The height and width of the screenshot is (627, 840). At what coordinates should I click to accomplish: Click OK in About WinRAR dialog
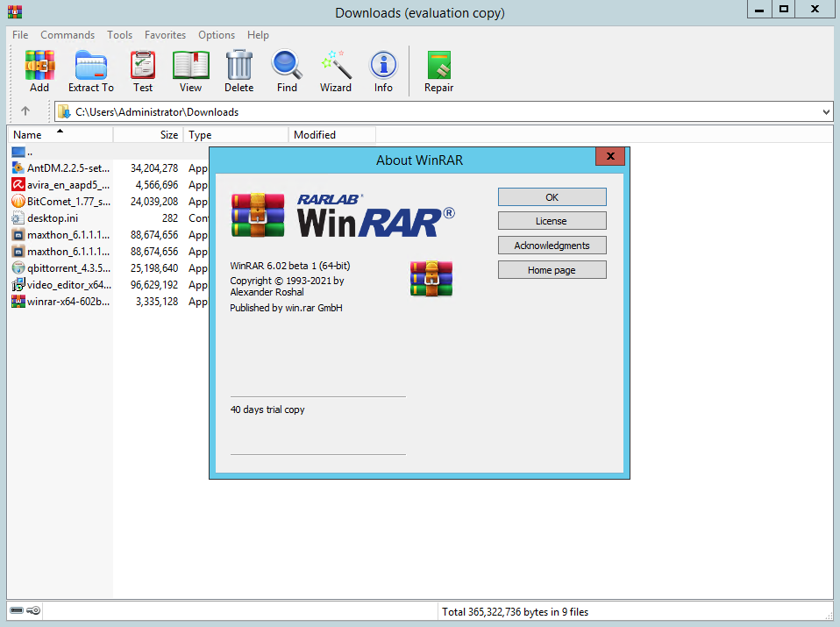point(552,196)
